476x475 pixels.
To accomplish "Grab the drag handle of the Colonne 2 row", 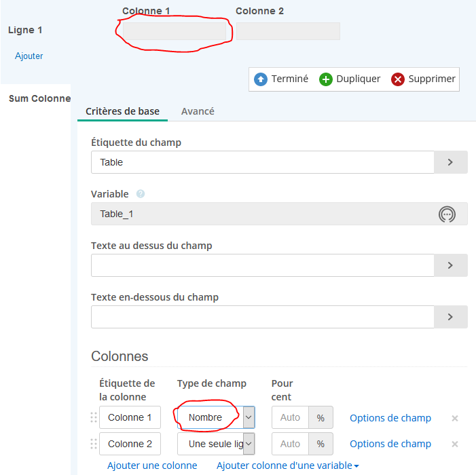I will click(x=94, y=444).
